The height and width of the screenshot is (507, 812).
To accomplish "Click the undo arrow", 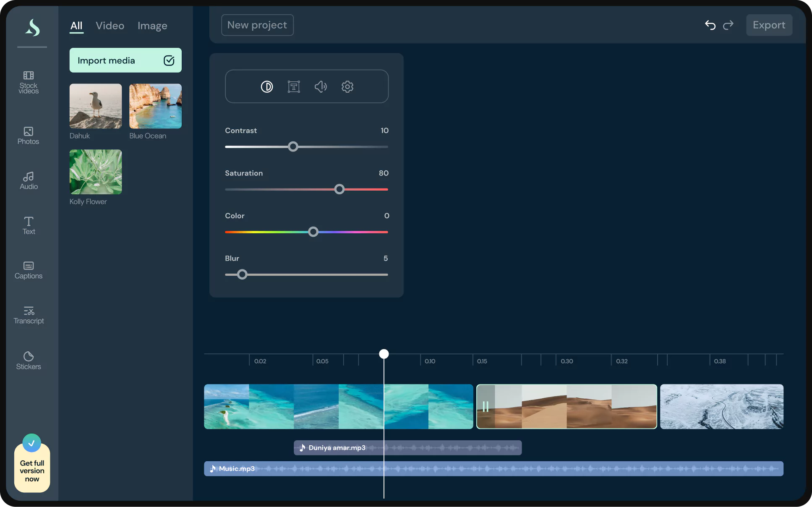I will [710, 25].
